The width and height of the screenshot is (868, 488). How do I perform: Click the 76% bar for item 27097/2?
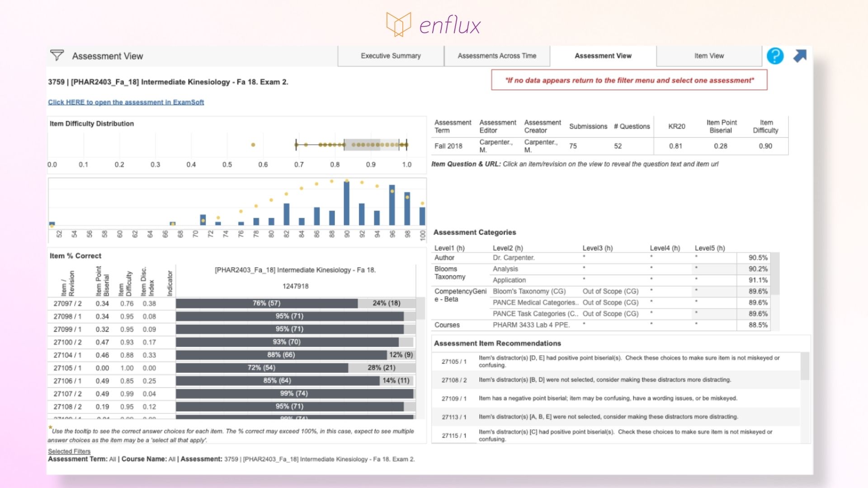point(267,303)
